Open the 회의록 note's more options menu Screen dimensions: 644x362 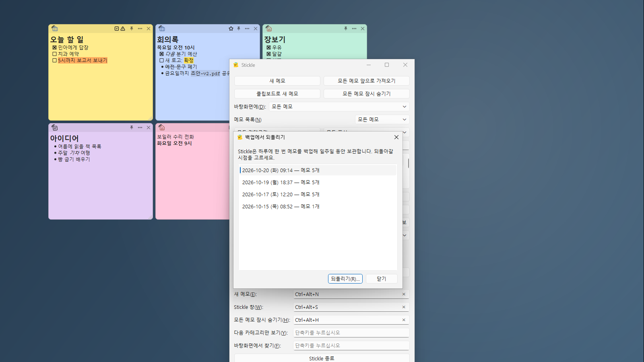coord(247,29)
